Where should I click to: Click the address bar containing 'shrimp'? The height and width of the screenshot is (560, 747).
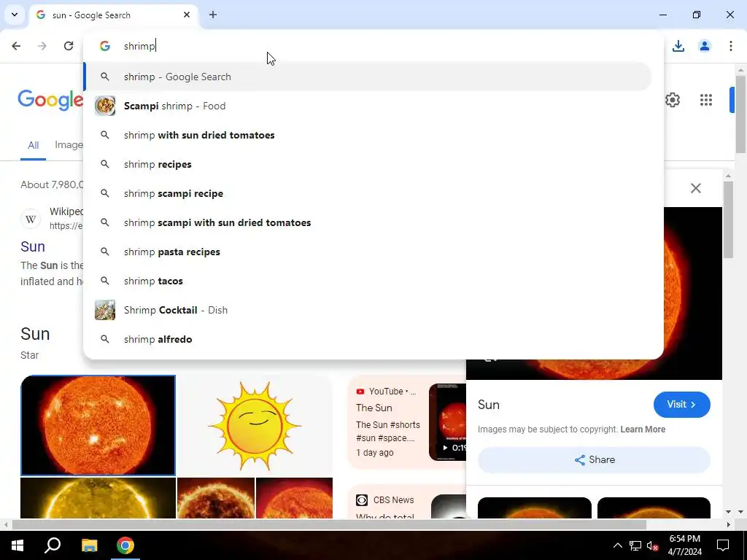[x=373, y=46]
